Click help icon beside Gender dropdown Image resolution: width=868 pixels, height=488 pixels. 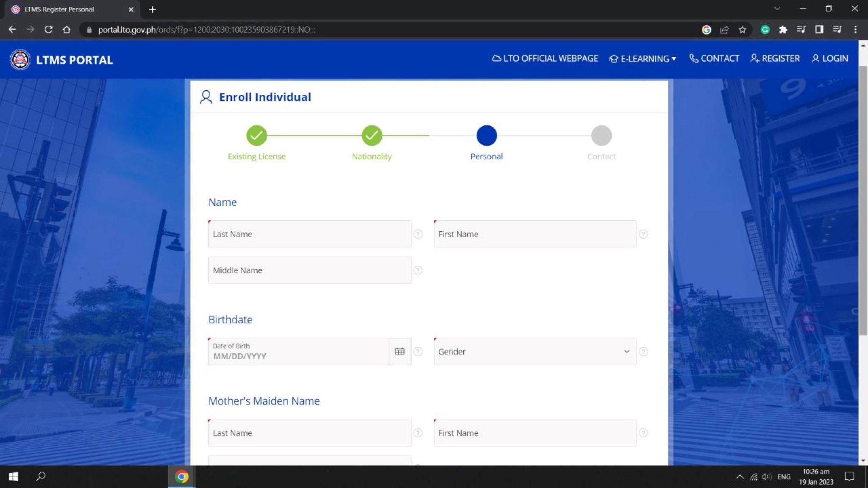coord(643,351)
